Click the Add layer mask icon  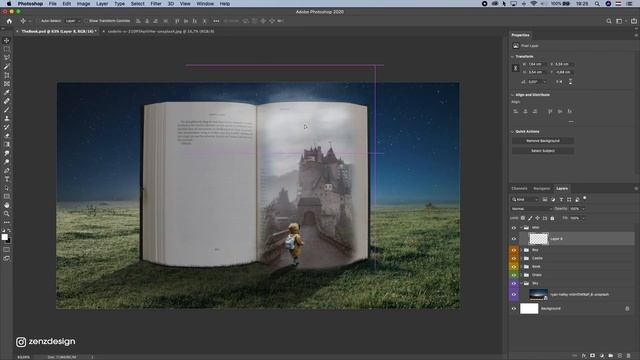(x=593, y=356)
